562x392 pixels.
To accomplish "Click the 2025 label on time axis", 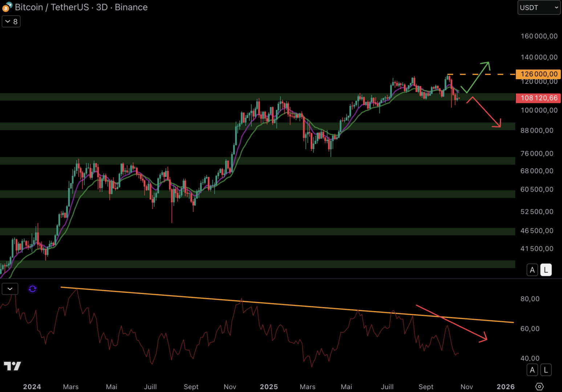I will (269, 387).
